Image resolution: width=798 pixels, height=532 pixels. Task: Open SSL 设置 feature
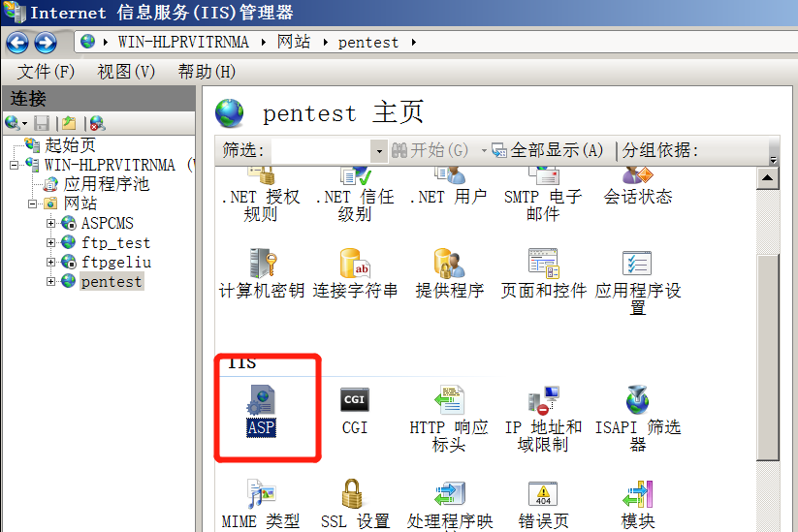click(355, 505)
